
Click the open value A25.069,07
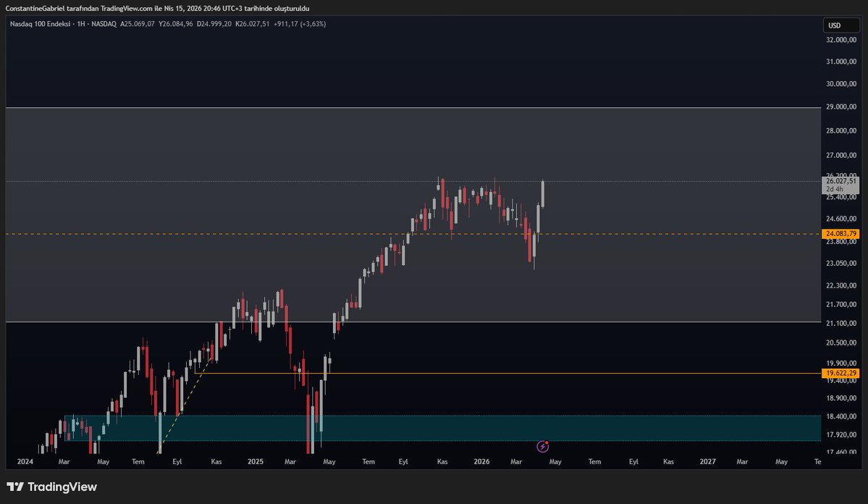pos(138,24)
